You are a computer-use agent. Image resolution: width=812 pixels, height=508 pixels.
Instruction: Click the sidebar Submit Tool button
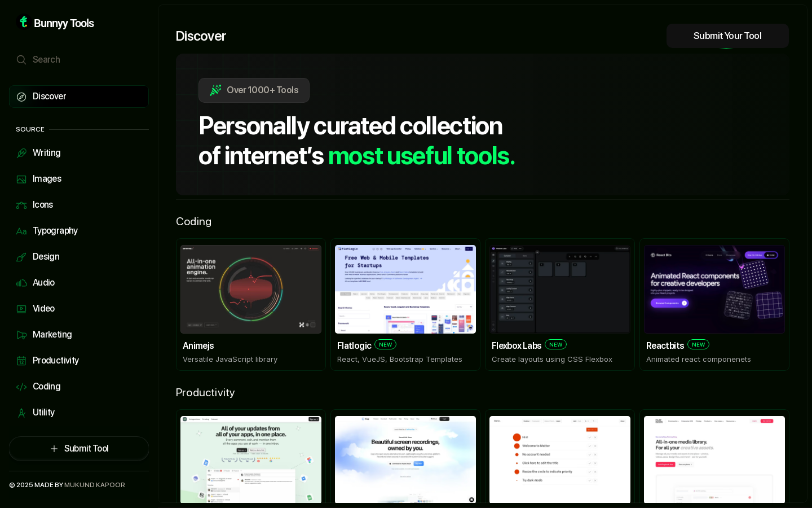click(79, 449)
